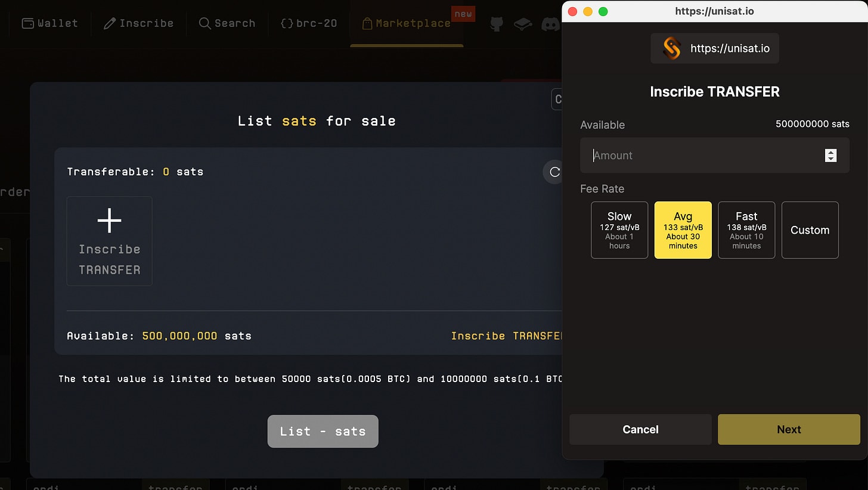Click the Amount stepper arrows
The image size is (868, 490).
(830, 156)
